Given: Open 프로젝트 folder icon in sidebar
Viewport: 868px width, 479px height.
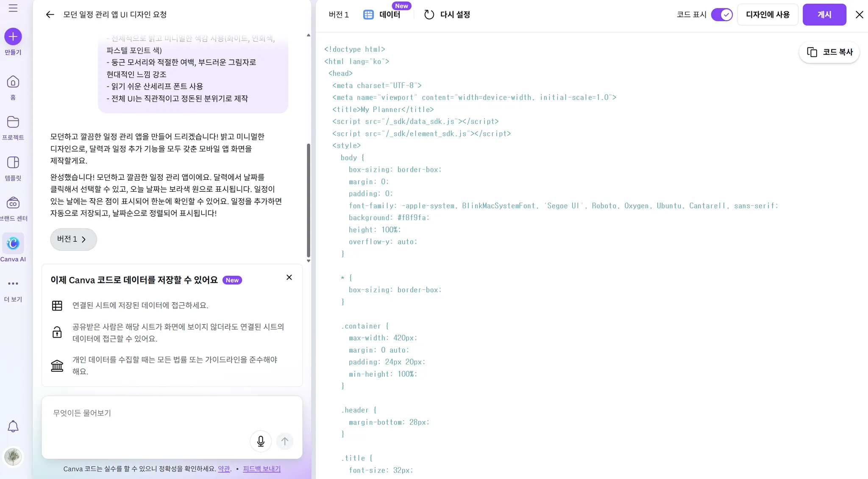Looking at the screenshot, I should 13,122.
